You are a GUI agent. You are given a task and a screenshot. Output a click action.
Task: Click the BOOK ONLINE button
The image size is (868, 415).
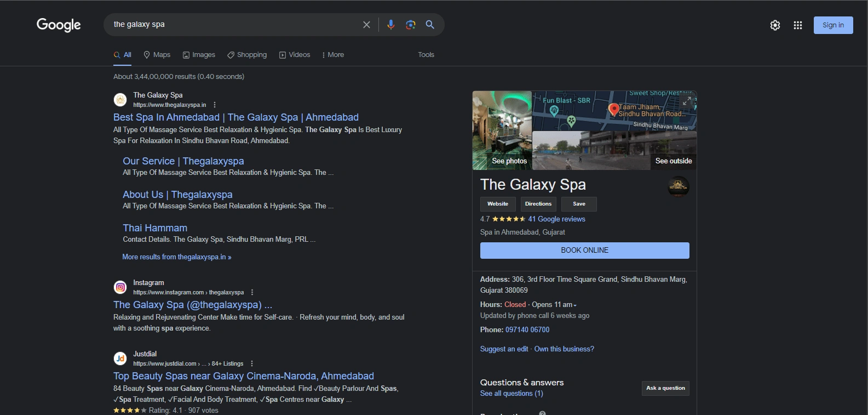(585, 251)
